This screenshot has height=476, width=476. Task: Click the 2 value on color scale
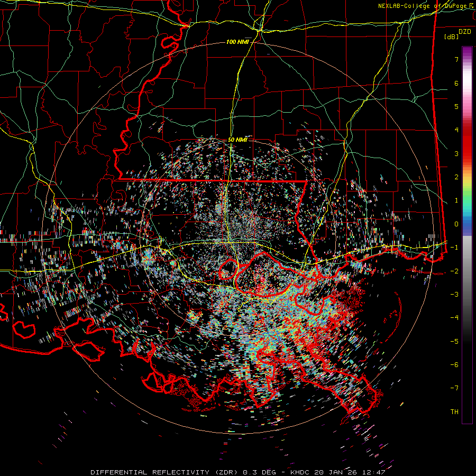coord(456,177)
